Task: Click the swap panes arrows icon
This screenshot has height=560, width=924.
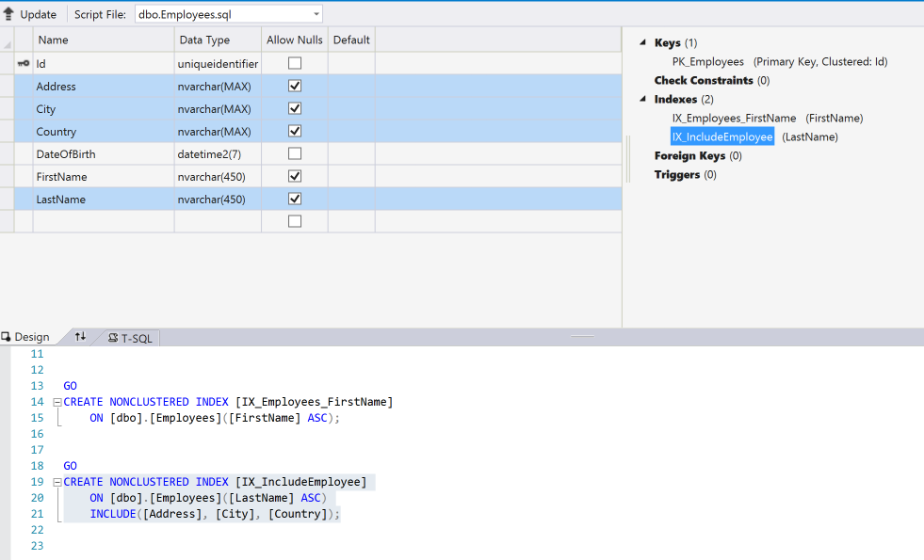Action: coord(80,337)
